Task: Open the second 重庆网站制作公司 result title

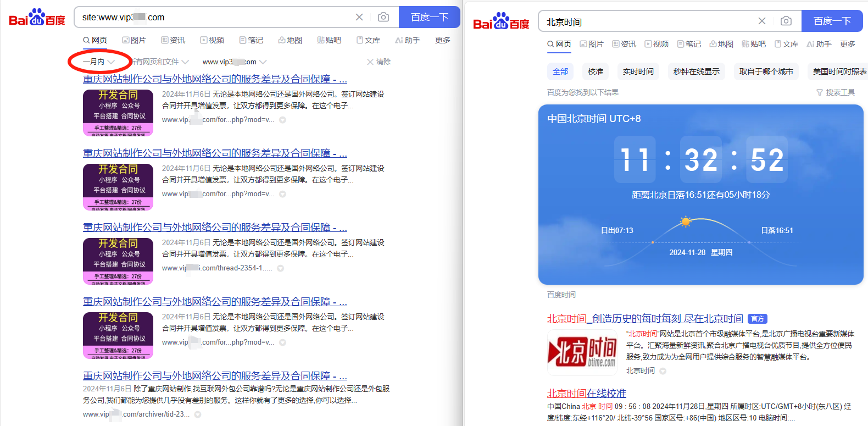Action: pos(215,153)
